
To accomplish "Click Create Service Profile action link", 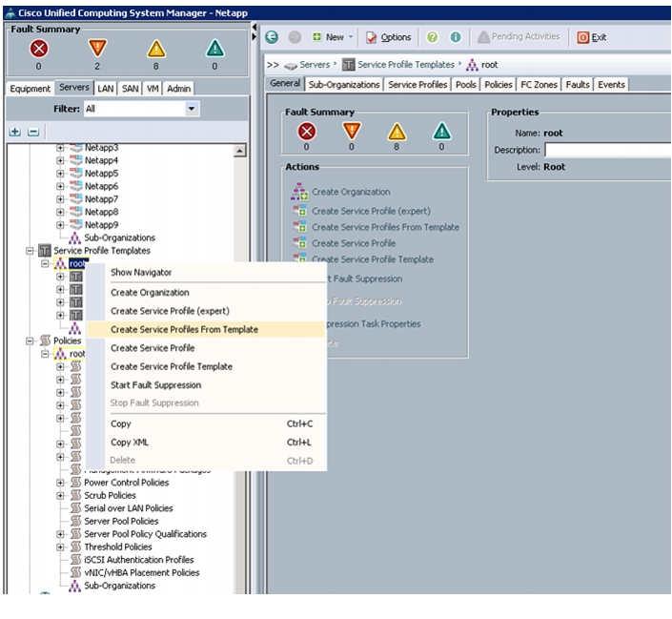I will pos(354,243).
